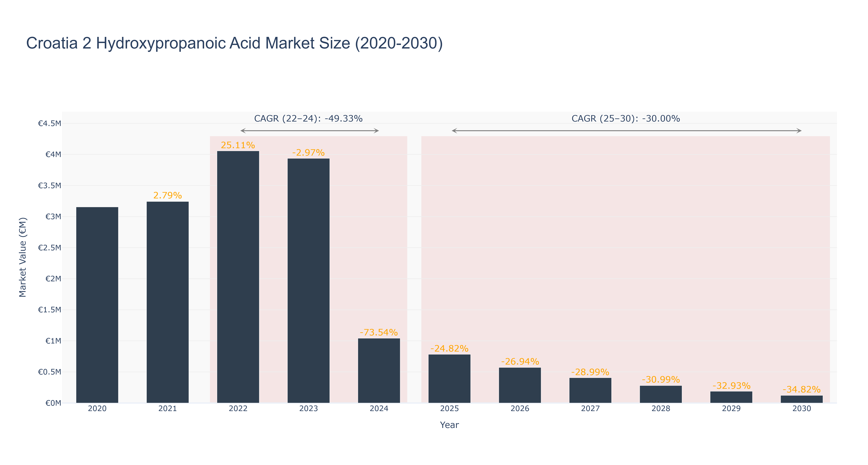Click the '-32.93%' growth label

(731, 385)
